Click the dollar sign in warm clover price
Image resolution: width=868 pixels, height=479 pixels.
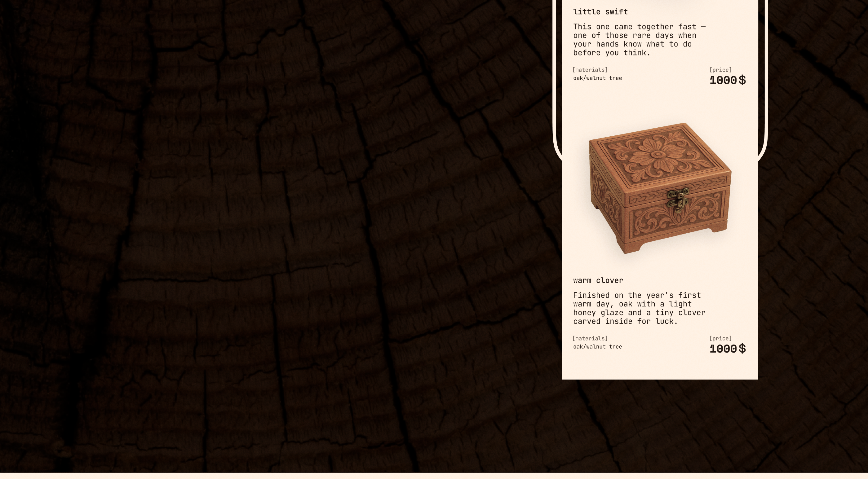click(x=742, y=349)
